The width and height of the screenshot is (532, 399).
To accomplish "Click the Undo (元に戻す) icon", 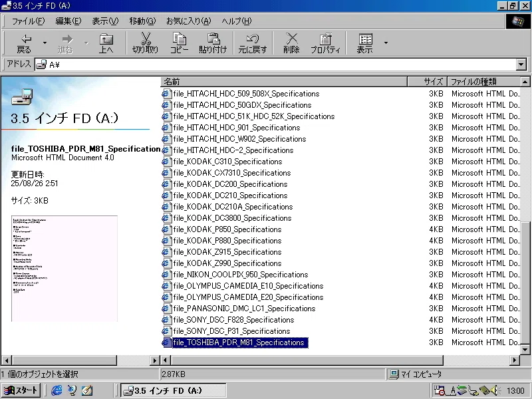I will point(253,39).
